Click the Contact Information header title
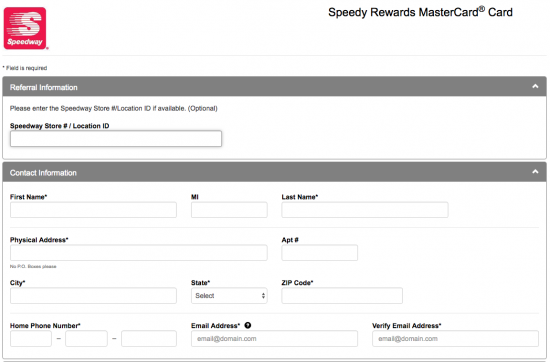Viewport: 550px width, 362px height. tap(43, 173)
